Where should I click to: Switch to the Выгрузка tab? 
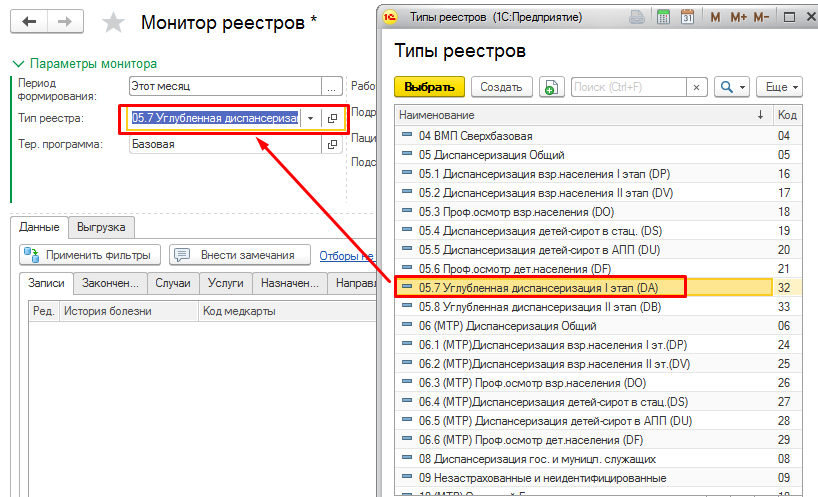101,227
